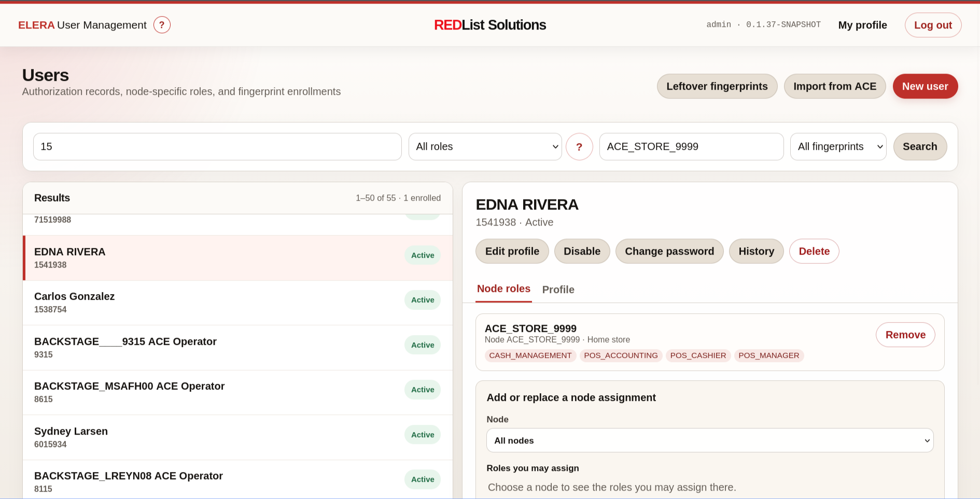Select Carlos Gonzalez in results
The image size is (980, 499).
click(237, 303)
